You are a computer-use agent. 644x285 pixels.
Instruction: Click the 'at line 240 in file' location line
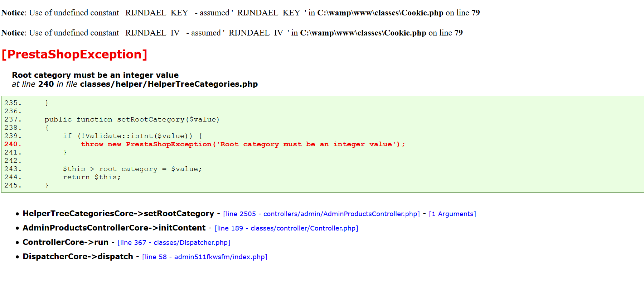(x=135, y=84)
